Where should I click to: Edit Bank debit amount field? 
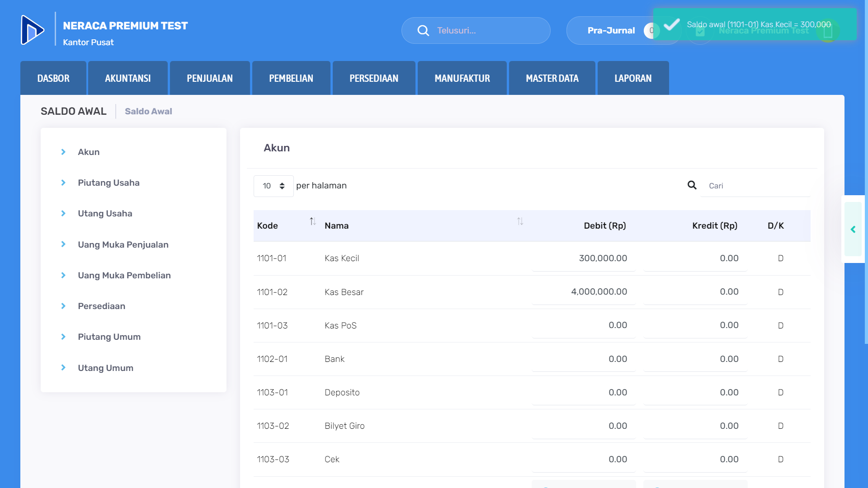point(584,359)
